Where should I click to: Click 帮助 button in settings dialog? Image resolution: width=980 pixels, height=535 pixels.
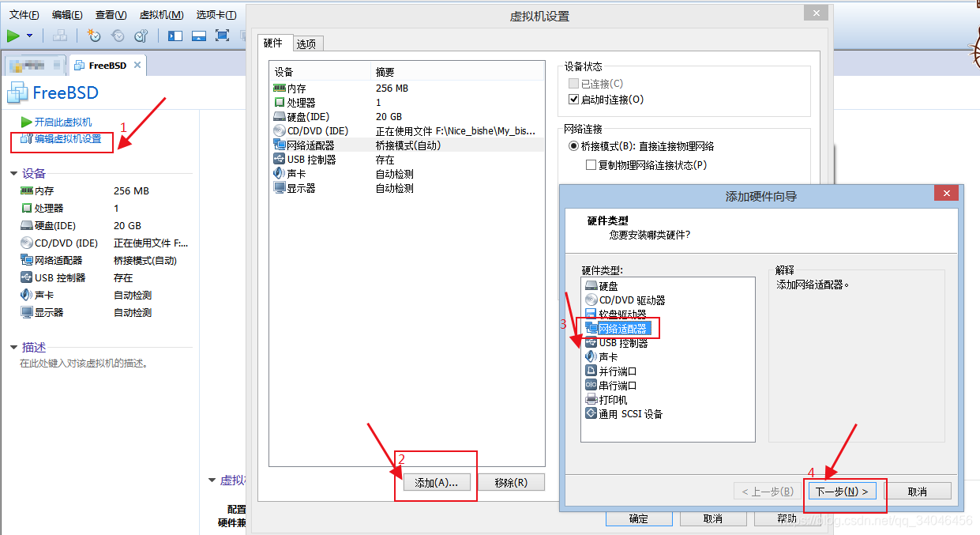pyautogui.click(x=787, y=518)
